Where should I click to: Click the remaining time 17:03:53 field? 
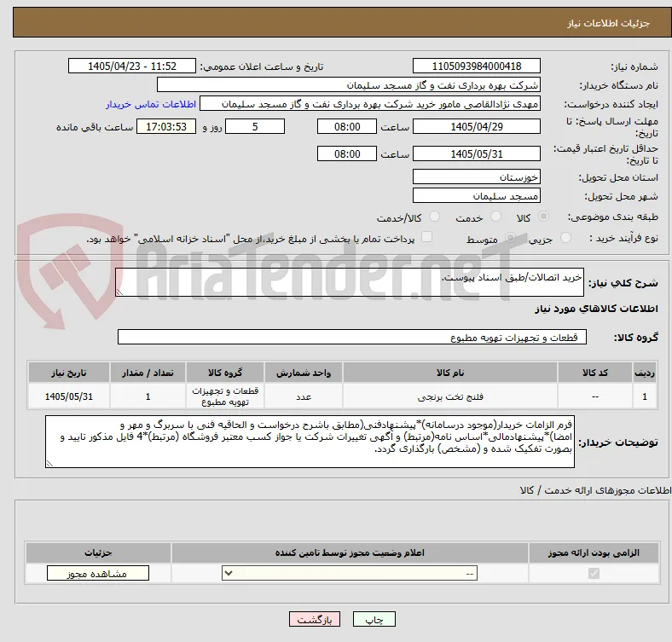tap(166, 126)
